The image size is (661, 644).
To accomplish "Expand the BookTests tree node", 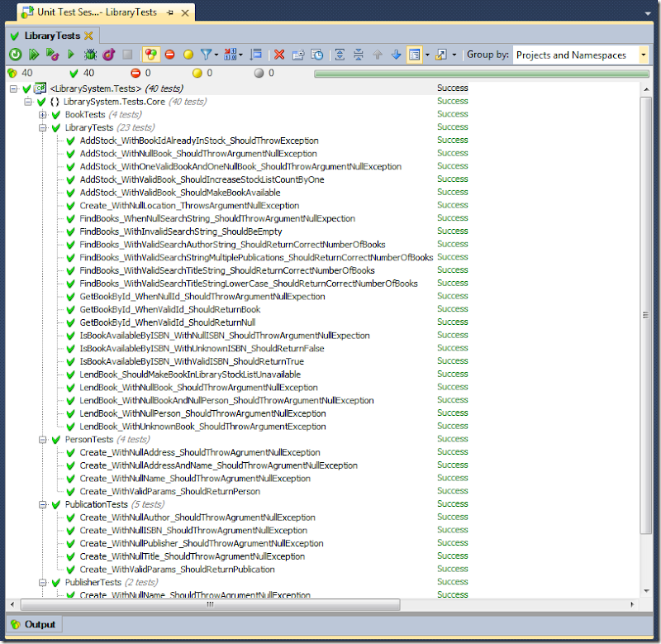I will (43, 115).
